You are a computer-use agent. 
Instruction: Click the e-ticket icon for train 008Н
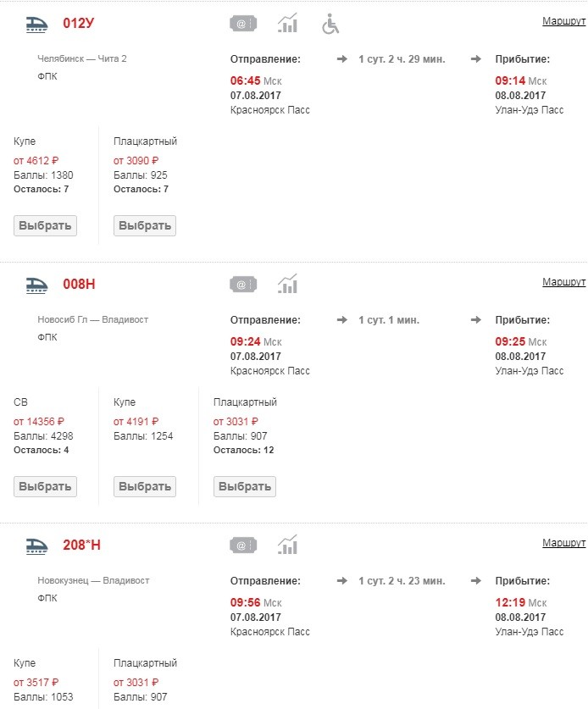(243, 285)
